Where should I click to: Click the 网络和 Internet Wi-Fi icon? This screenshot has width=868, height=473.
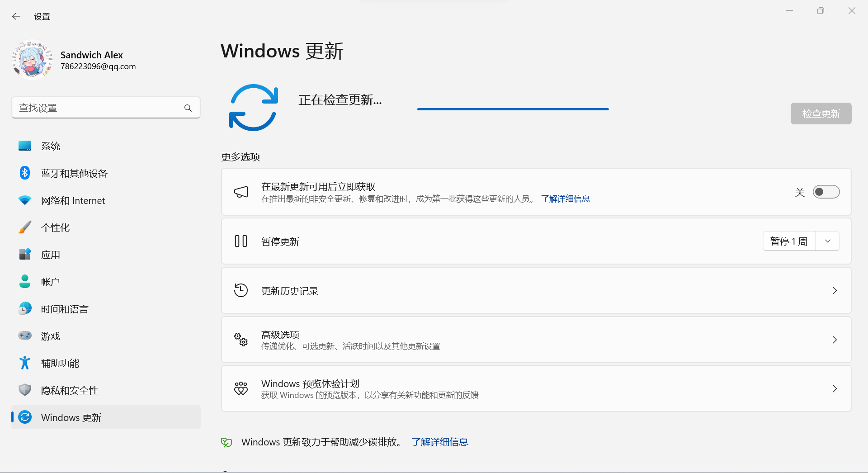[x=25, y=200]
